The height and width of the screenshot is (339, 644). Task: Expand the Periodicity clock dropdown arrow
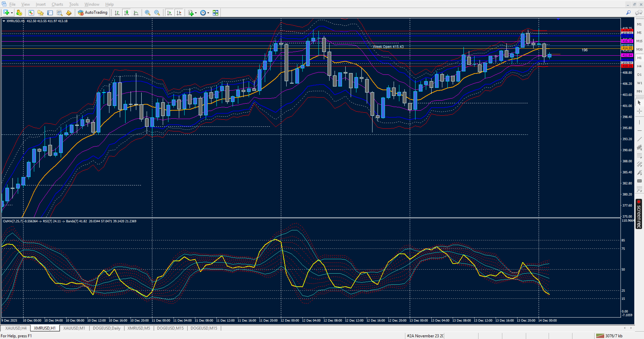(x=208, y=13)
